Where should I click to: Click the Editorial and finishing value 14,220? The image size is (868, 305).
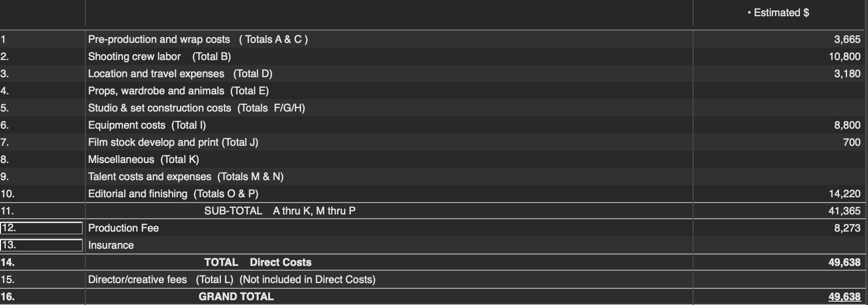coord(844,193)
